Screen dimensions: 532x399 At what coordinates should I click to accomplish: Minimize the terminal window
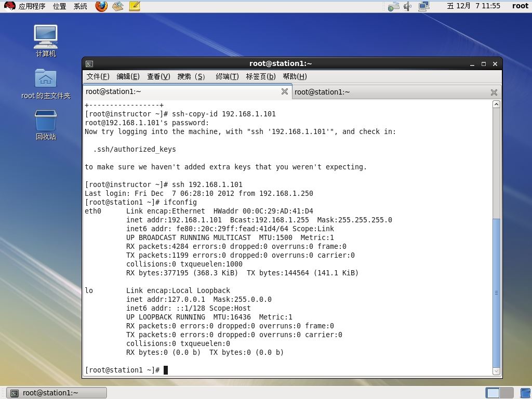point(472,64)
